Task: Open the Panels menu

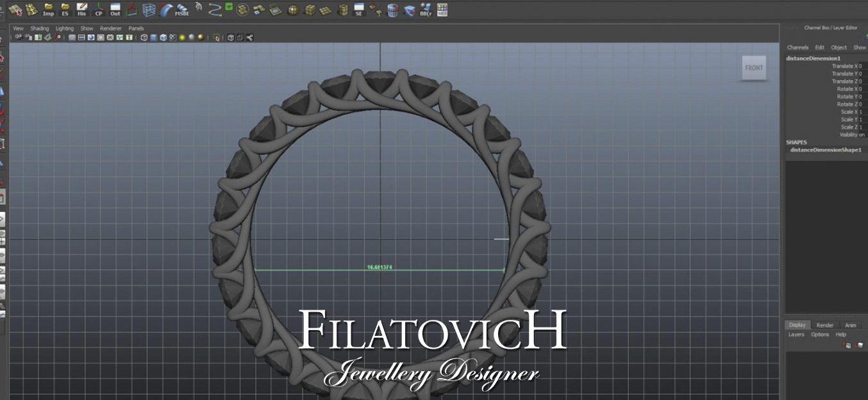Action: click(136, 28)
